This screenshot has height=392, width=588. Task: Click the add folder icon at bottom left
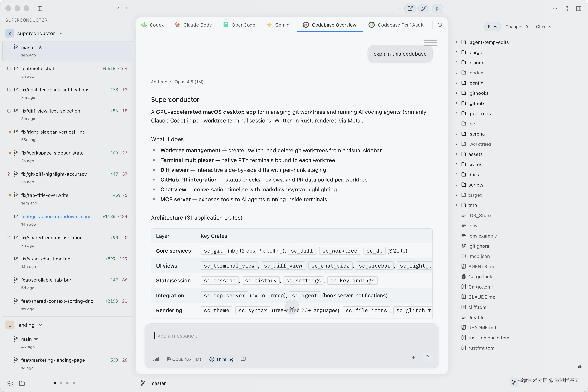tap(22, 383)
